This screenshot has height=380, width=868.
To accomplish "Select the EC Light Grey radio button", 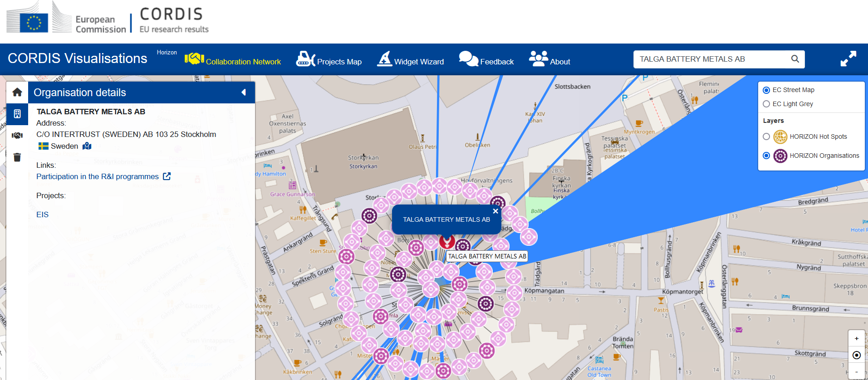I will coord(766,104).
